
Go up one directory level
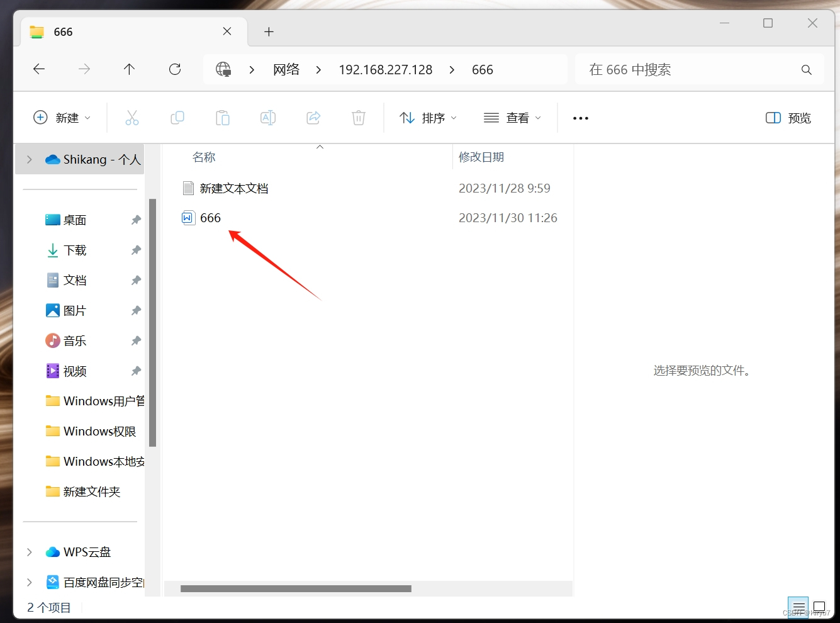click(129, 69)
